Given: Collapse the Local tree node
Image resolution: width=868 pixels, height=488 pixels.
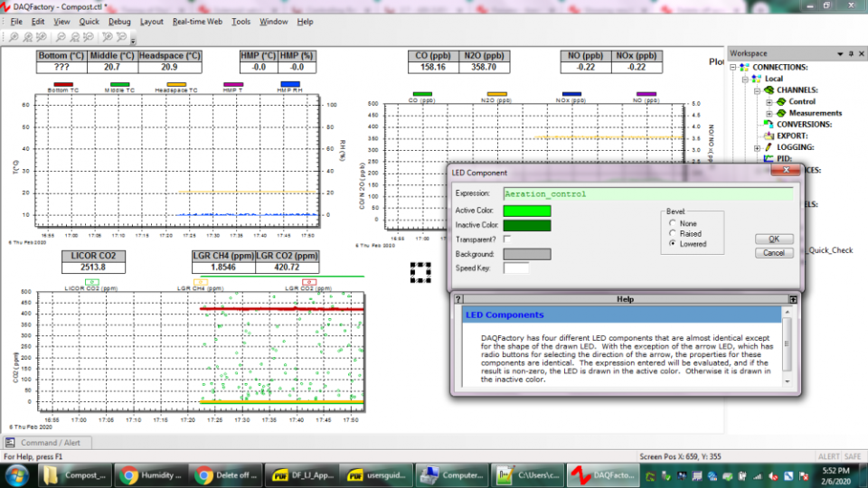Looking at the screenshot, I should click(745, 80).
